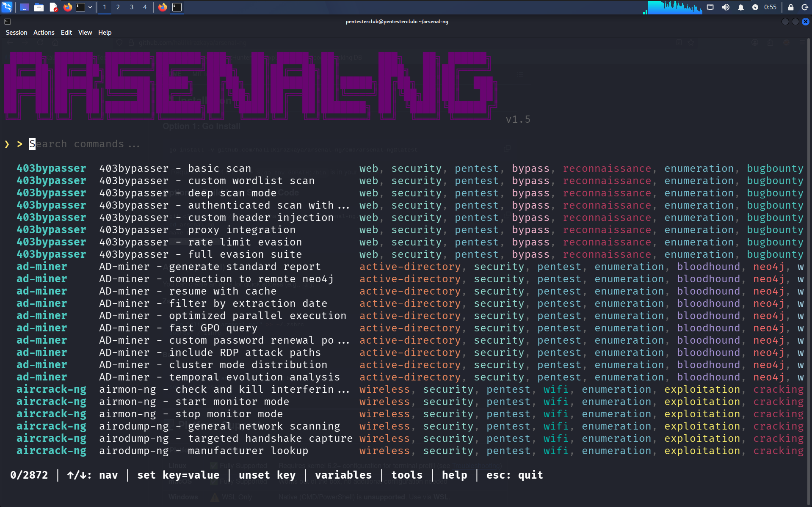Click the clock showing 0:55
The width and height of the screenshot is (812, 507).
click(771, 7)
